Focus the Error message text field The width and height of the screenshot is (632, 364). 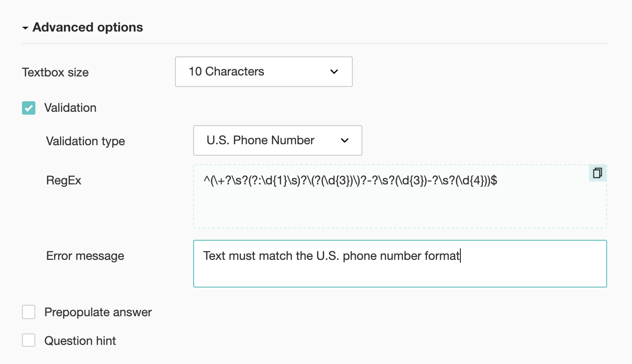coord(400,270)
